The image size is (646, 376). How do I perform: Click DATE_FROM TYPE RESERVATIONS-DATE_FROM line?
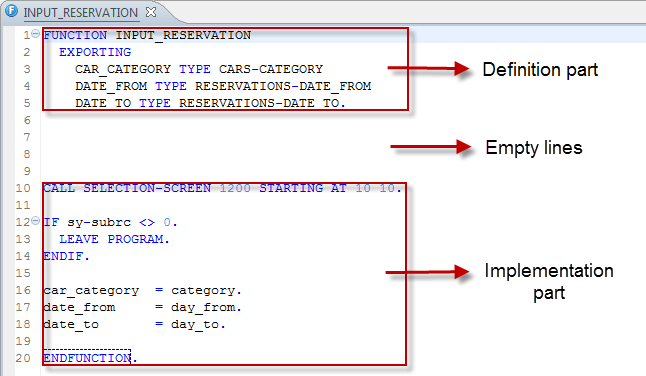point(223,86)
